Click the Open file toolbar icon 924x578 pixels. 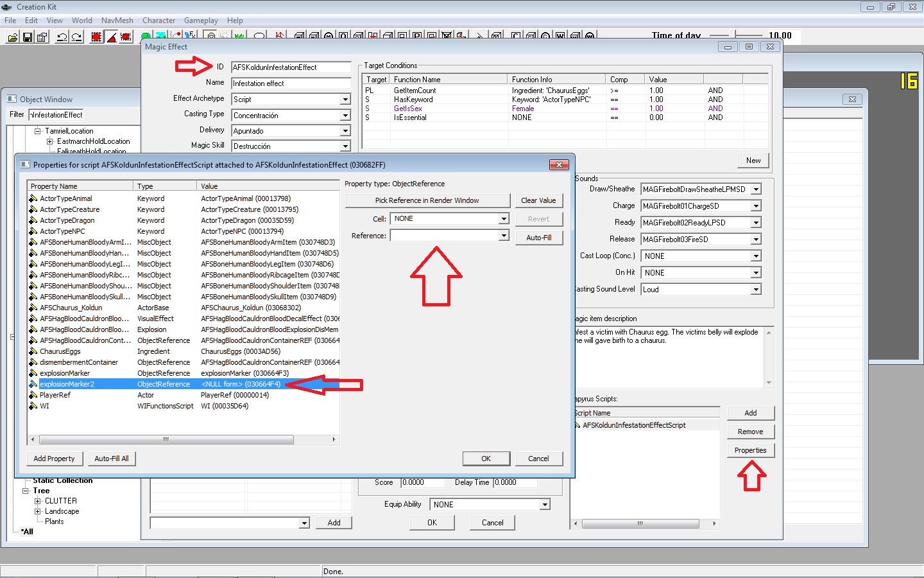12,37
